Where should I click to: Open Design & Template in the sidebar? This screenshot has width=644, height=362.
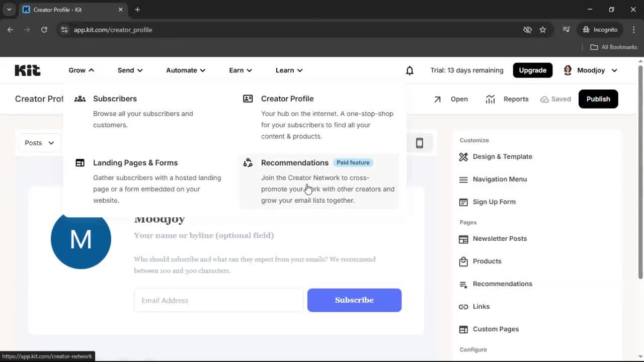point(502,156)
